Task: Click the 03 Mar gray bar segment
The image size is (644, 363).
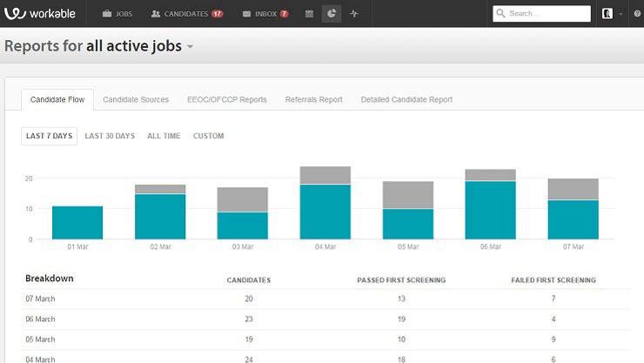Action: point(242,199)
